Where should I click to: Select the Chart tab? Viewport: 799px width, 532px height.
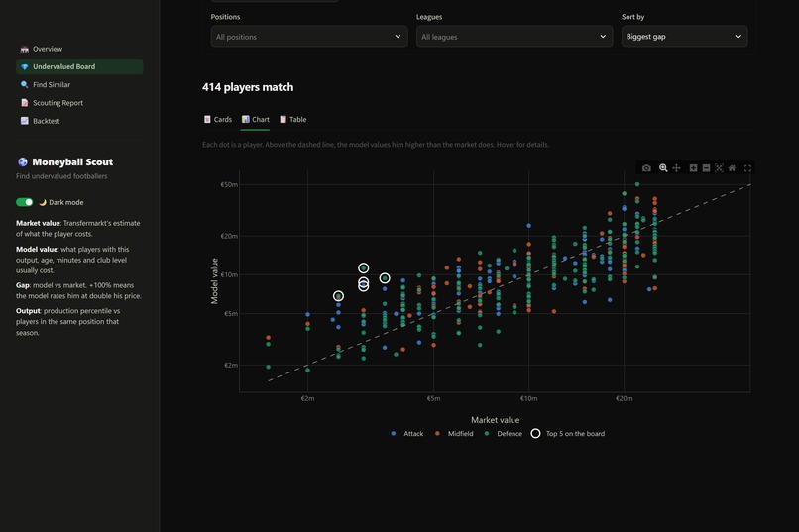pyautogui.click(x=256, y=119)
